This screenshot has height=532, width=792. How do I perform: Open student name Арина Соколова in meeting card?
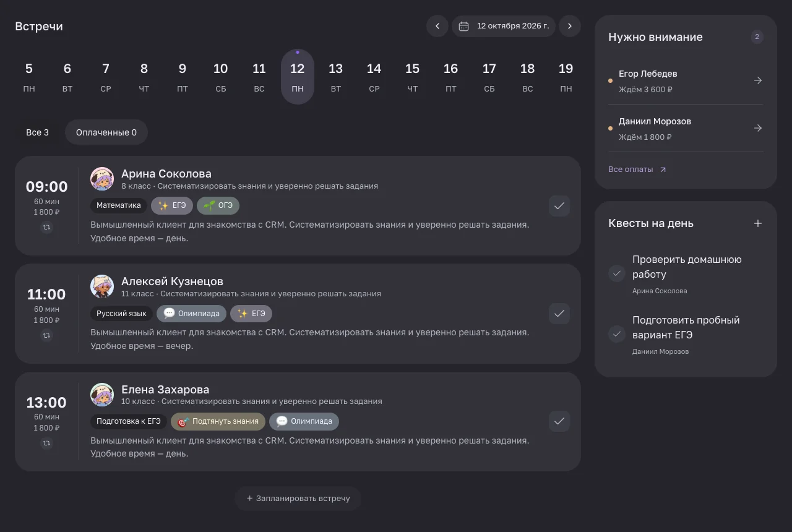click(166, 174)
